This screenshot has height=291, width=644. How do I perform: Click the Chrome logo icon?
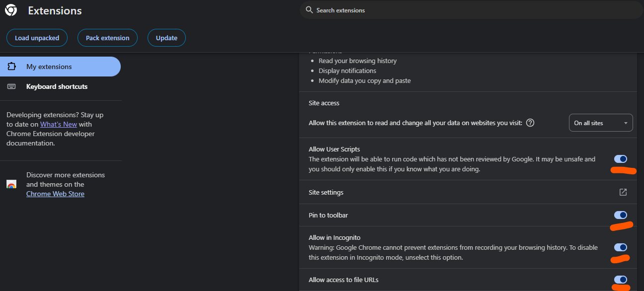coord(11,10)
